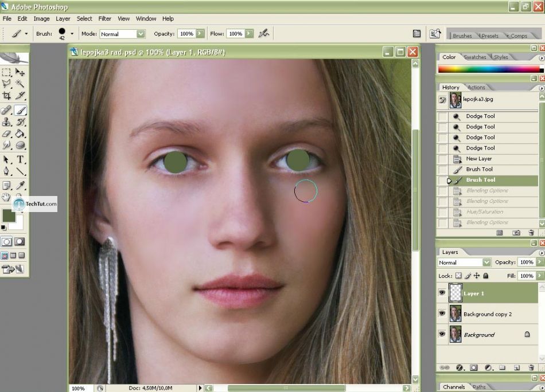Switch to Standard edit mode
Viewport: 545px width, 392px height.
(7, 242)
